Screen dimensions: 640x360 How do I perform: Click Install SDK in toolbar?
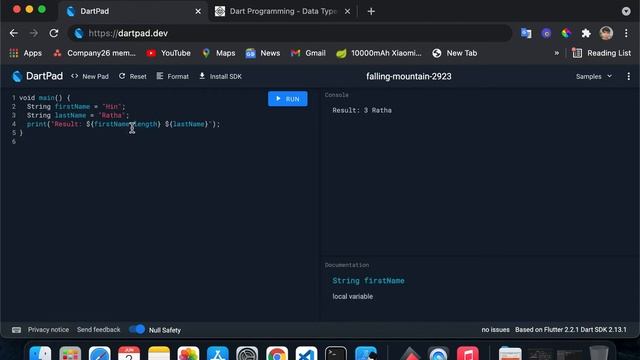pos(220,76)
